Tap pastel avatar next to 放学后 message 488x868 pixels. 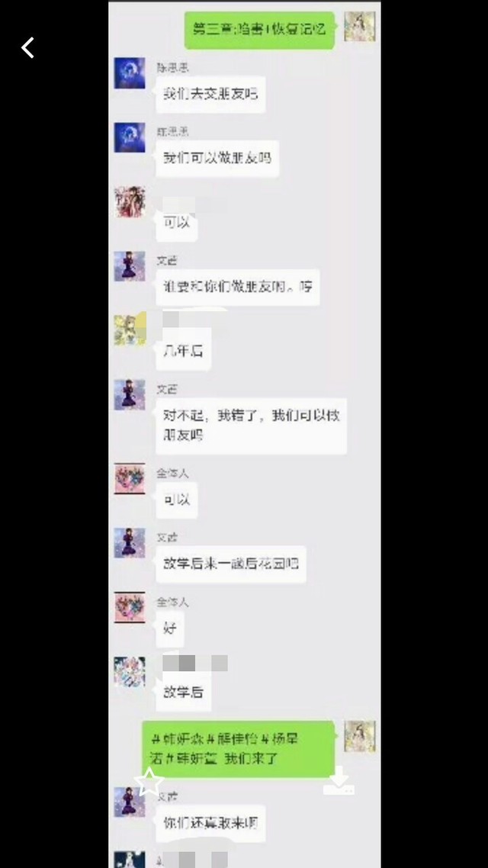tap(130, 673)
